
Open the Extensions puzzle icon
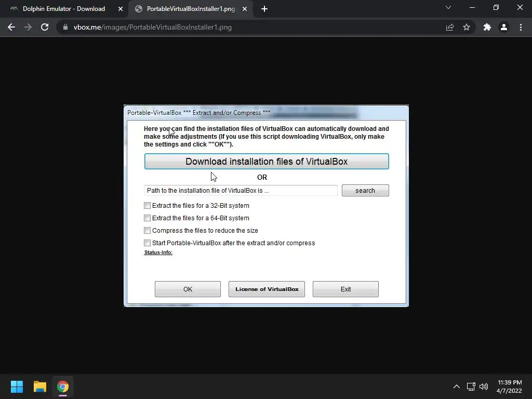pos(487,27)
